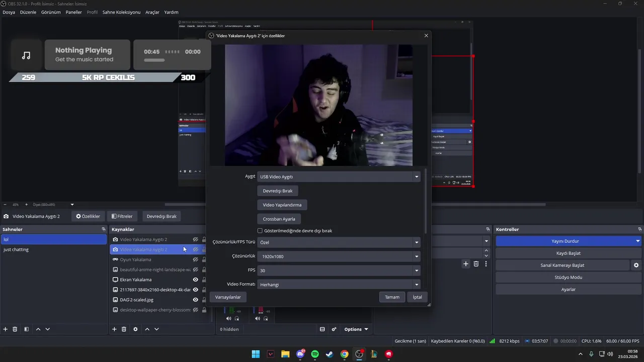Open the Düzenle menu
Image resolution: width=644 pixels, height=362 pixels.
point(28,12)
